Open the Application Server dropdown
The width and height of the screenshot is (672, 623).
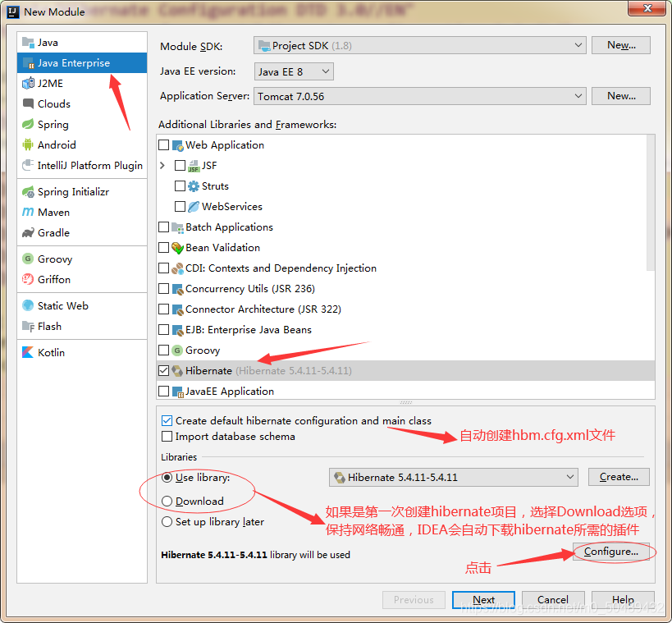tap(420, 96)
